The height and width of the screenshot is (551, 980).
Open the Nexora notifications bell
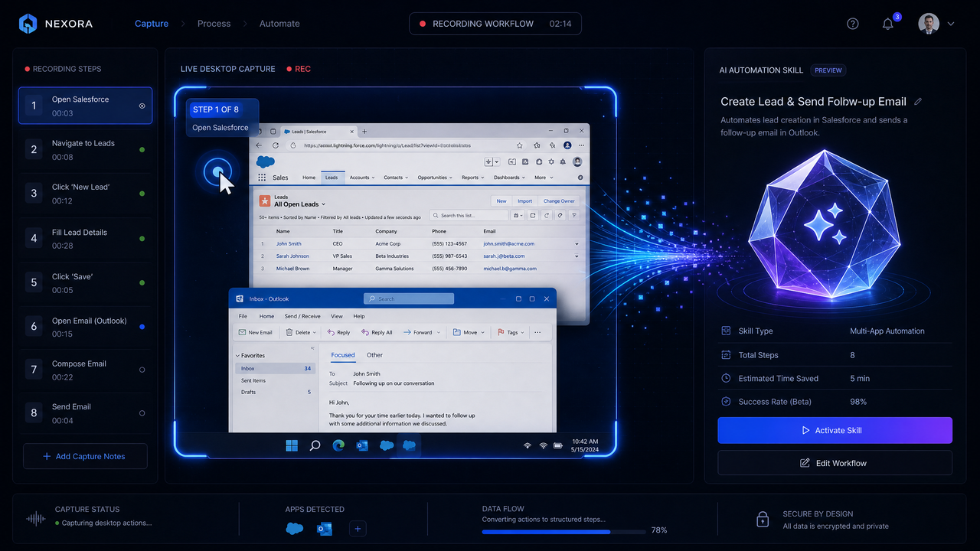click(888, 24)
